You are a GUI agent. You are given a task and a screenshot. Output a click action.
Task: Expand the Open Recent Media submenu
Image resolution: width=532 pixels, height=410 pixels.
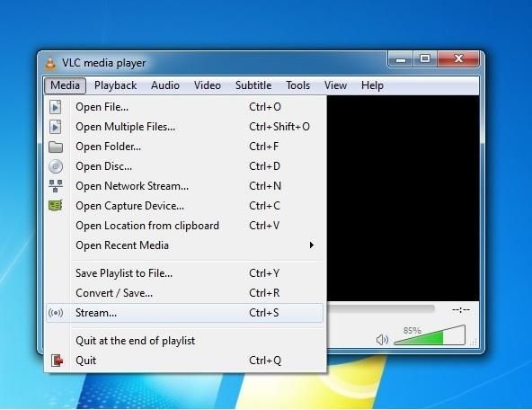(x=185, y=245)
